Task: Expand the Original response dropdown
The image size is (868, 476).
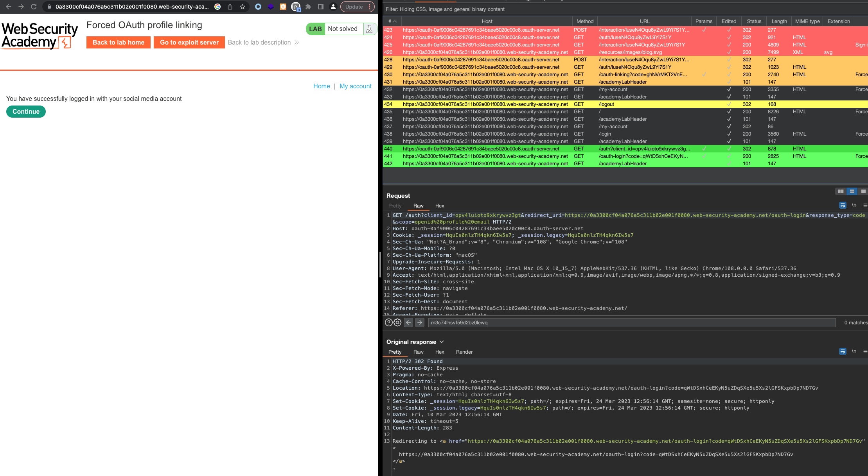Action: click(442, 342)
